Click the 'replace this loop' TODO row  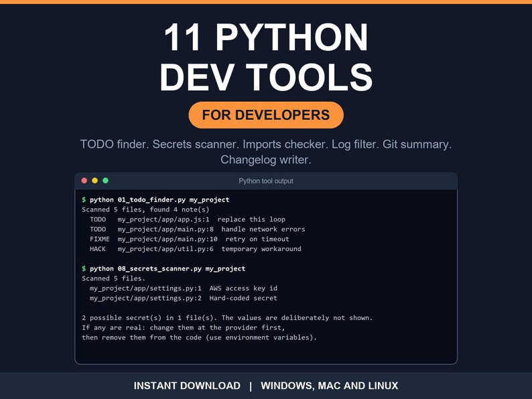(188, 220)
